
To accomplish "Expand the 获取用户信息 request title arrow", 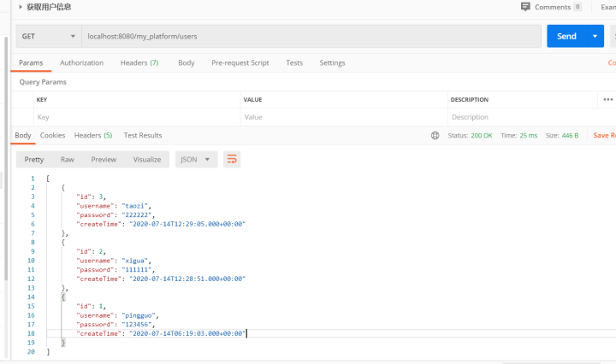I will [21, 7].
